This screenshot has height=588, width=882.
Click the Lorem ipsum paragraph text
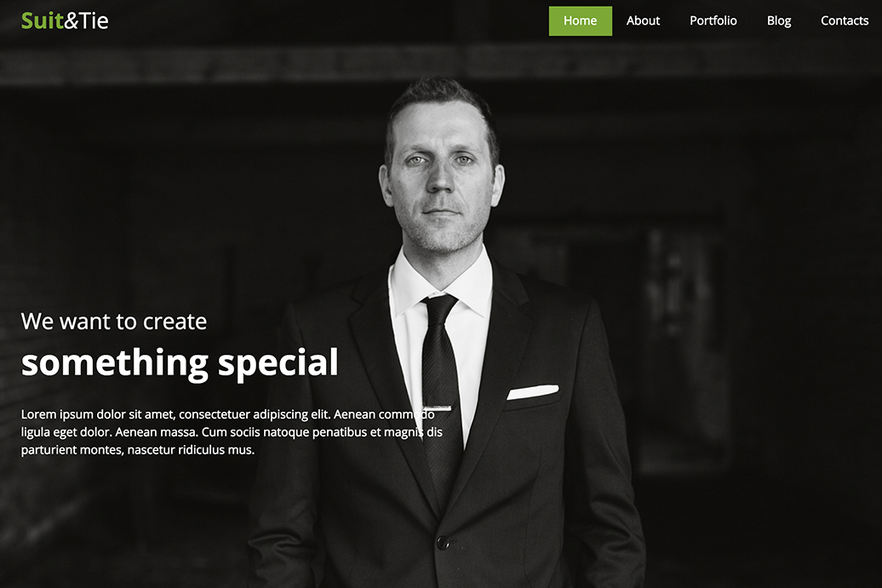232,431
